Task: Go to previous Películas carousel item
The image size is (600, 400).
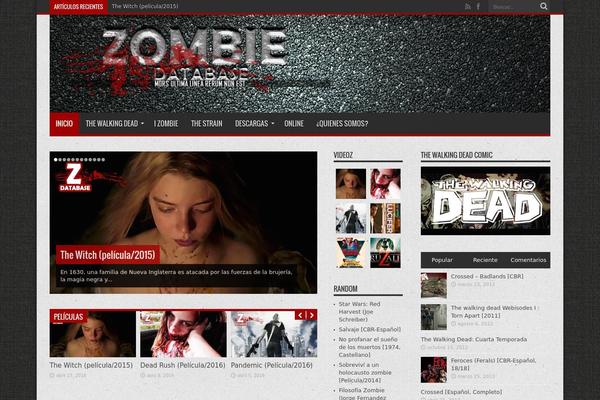Action: coord(300,315)
